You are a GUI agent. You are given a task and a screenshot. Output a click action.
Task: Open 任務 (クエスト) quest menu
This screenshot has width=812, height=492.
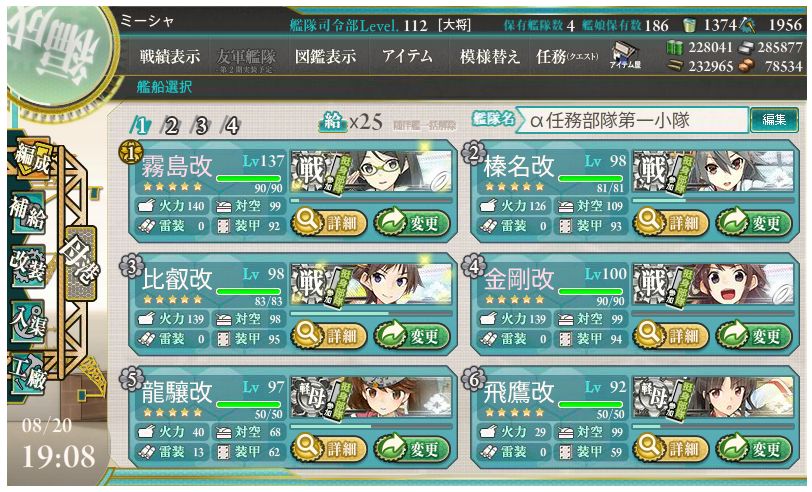pyautogui.click(x=567, y=56)
